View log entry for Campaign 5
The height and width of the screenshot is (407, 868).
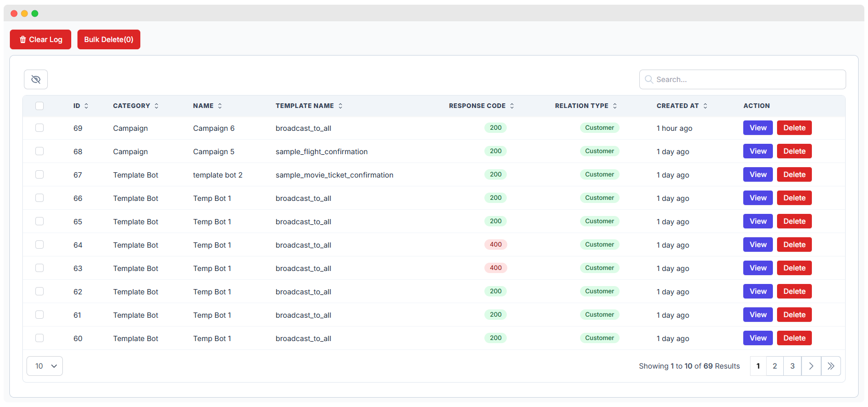pos(758,151)
